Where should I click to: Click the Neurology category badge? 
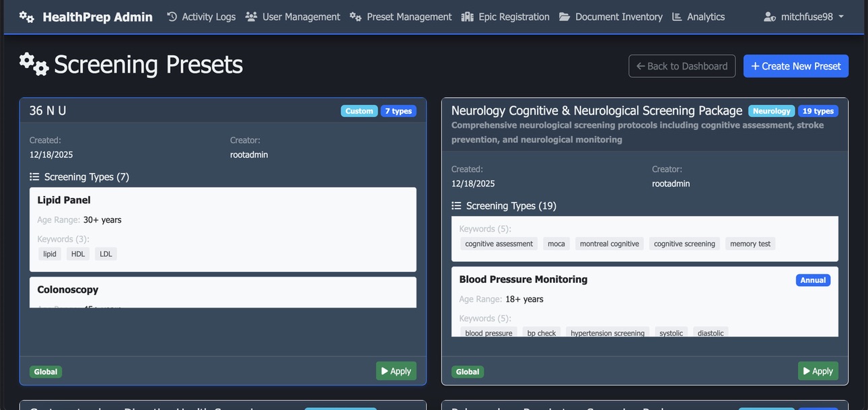[771, 111]
